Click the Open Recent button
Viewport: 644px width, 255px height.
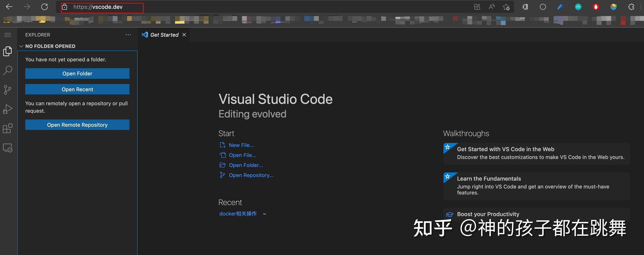coord(77,89)
